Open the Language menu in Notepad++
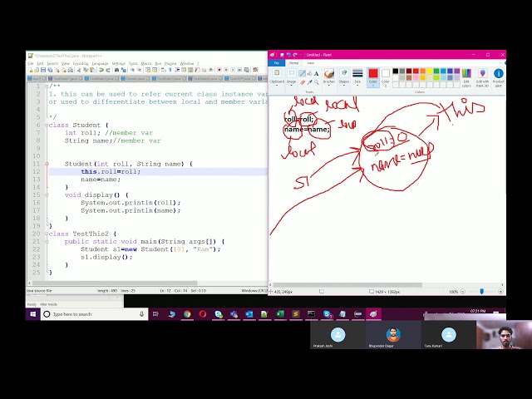 100,63
